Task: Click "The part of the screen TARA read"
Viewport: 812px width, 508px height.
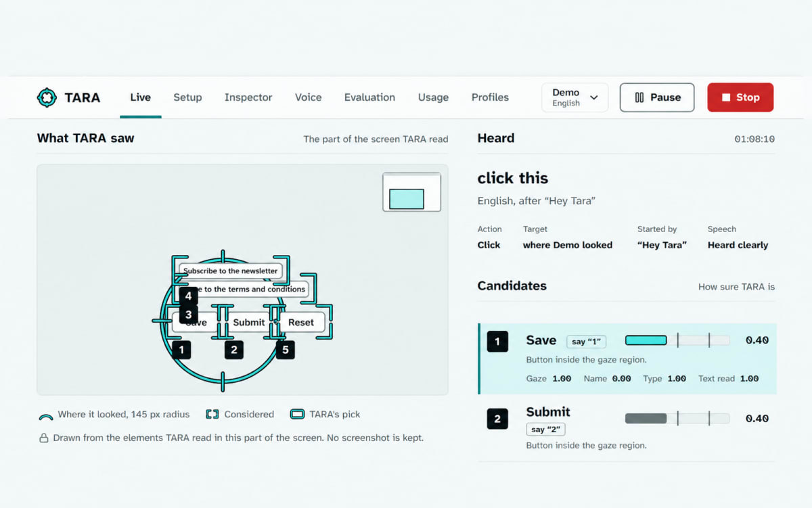Action: pyautogui.click(x=376, y=139)
